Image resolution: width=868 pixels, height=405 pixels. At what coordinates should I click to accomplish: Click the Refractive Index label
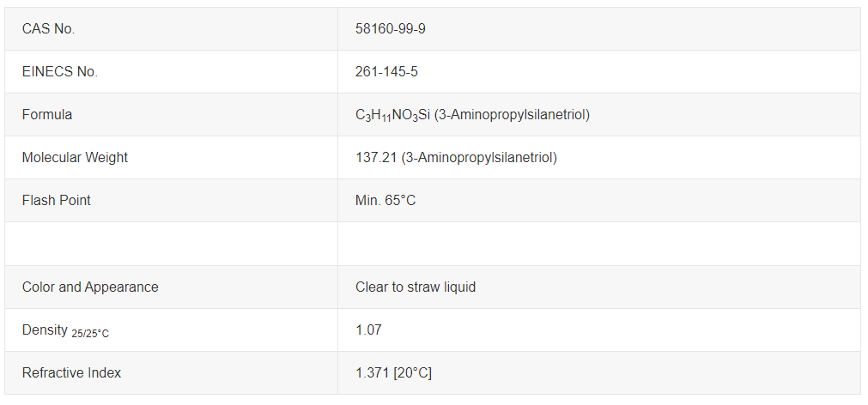coord(71,372)
